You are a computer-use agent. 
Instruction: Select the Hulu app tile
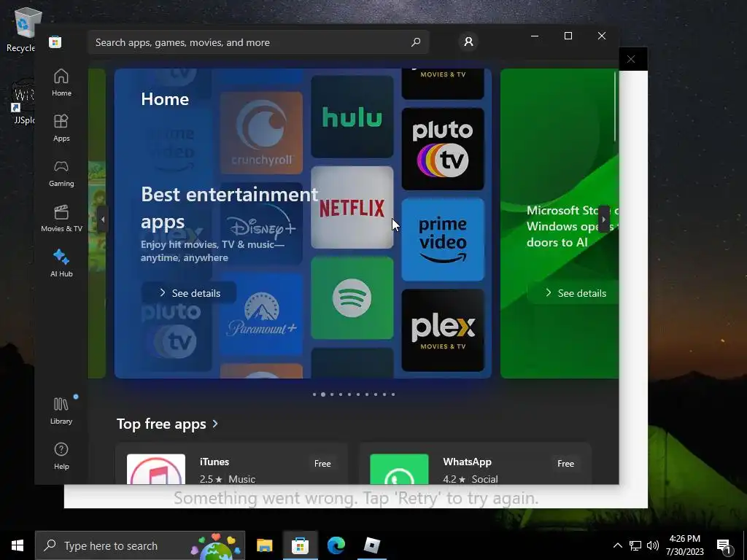pos(352,117)
